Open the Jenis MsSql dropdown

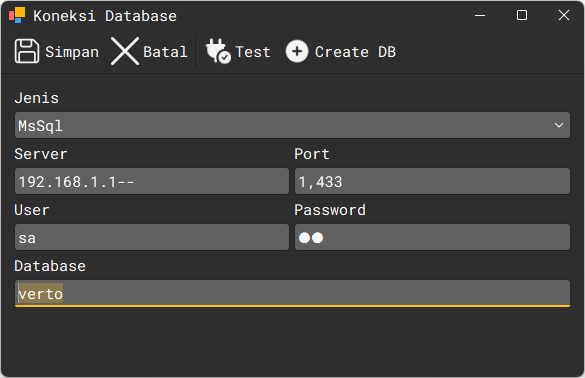pos(292,125)
